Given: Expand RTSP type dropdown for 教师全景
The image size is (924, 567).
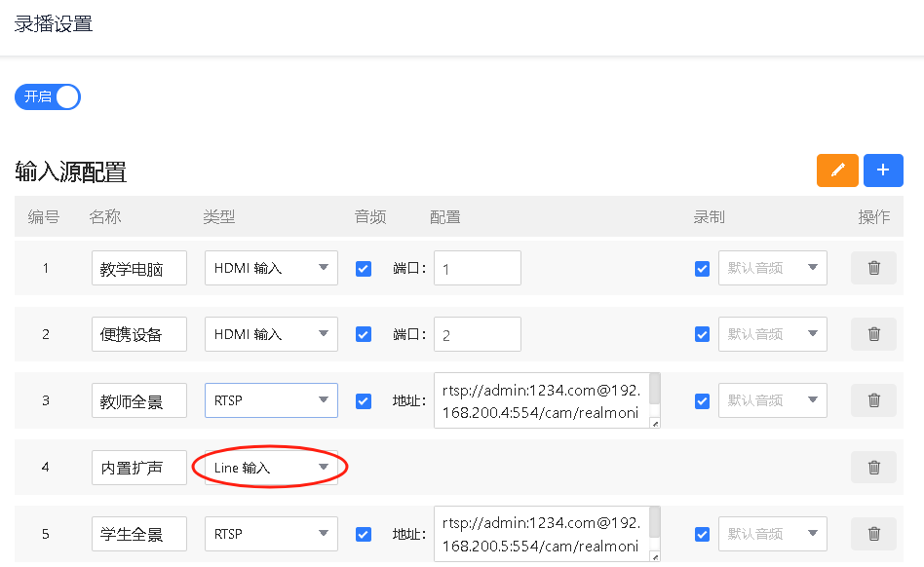Looking at the screenshot, I should point(271,400).
